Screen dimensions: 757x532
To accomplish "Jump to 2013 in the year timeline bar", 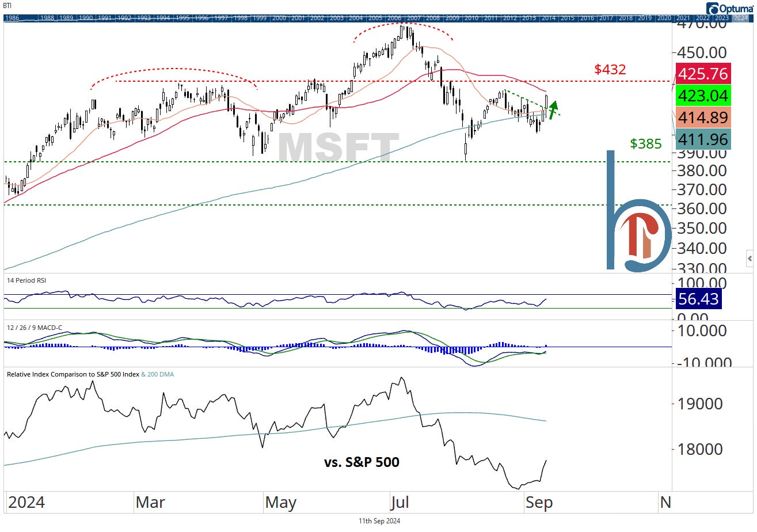I will coord(529,18).
